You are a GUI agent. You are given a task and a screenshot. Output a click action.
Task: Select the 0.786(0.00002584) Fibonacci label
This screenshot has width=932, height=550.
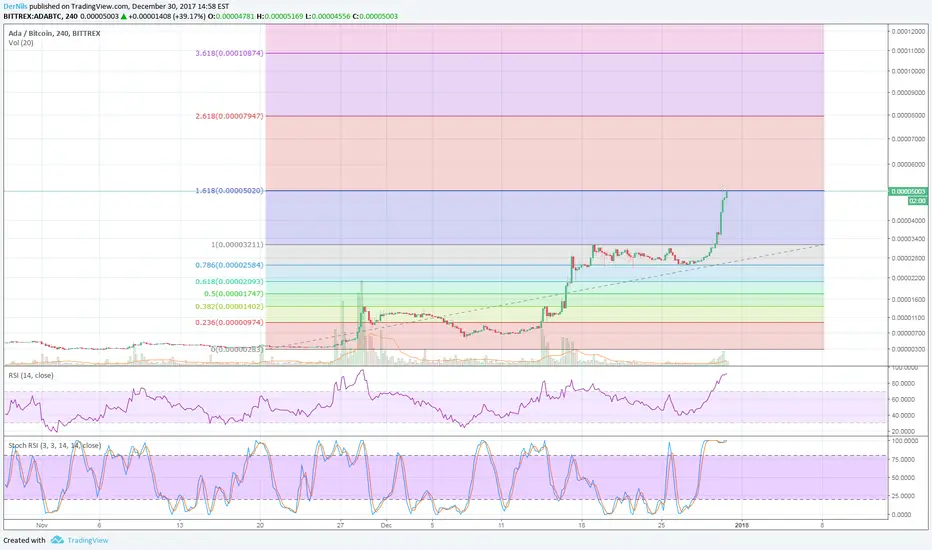[x=229, y=265]
